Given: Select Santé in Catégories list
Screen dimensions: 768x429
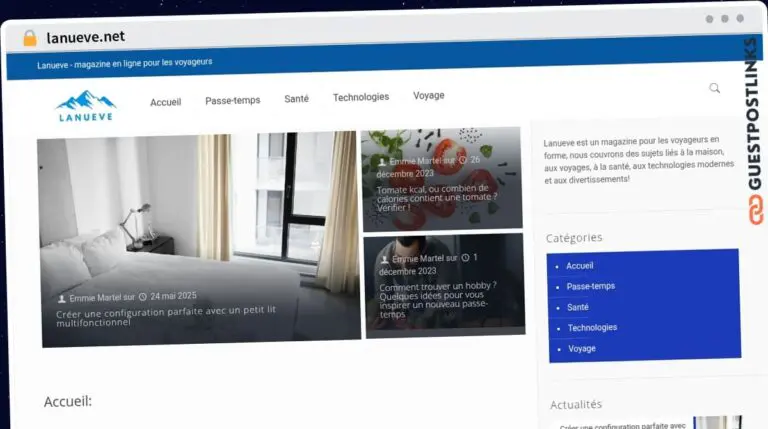Looking at the screenshot, I should 577,307.
